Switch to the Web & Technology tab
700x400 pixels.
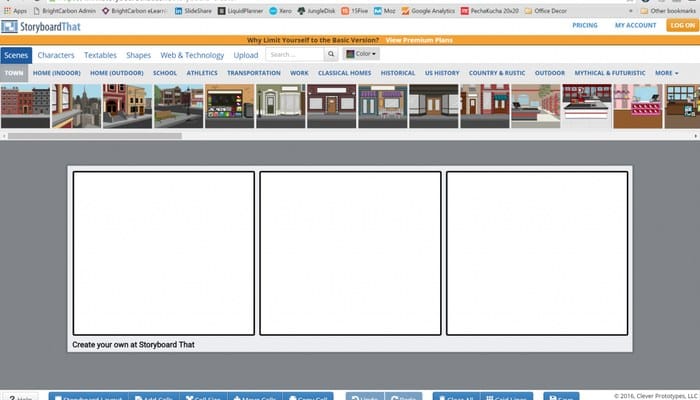pos(192,55)
